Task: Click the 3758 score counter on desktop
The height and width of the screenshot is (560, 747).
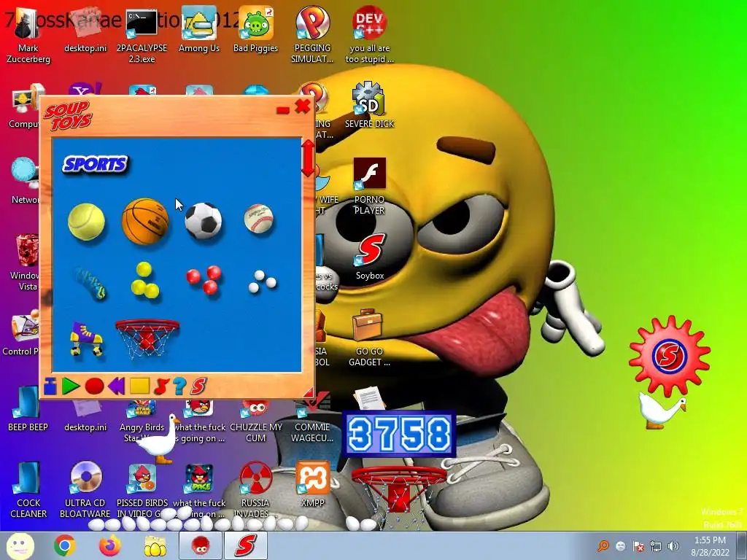Action: (399, 434)
